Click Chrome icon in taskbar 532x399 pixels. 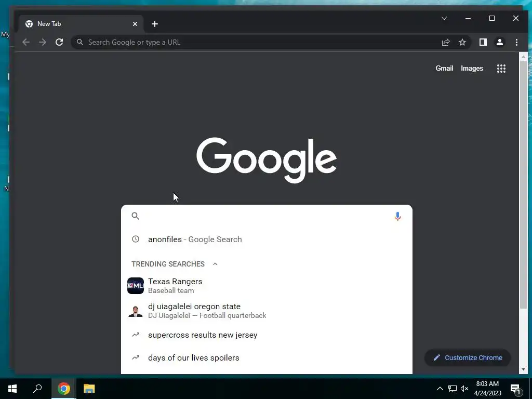coord(64,389)
